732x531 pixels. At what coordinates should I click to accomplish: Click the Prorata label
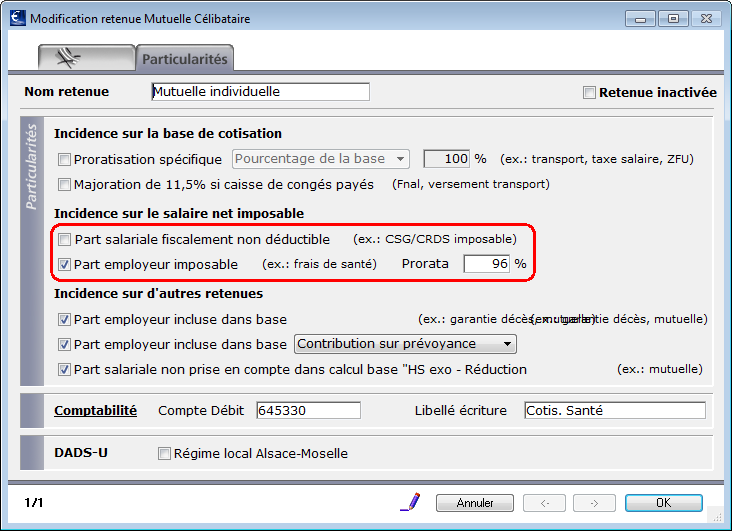425,264
